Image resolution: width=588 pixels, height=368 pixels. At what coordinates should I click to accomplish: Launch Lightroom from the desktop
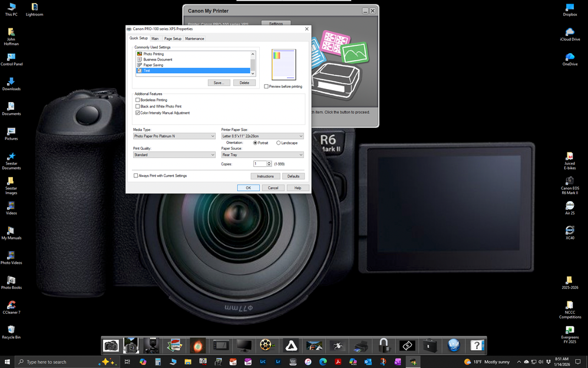pyautogui.click(x=34, y=8)
